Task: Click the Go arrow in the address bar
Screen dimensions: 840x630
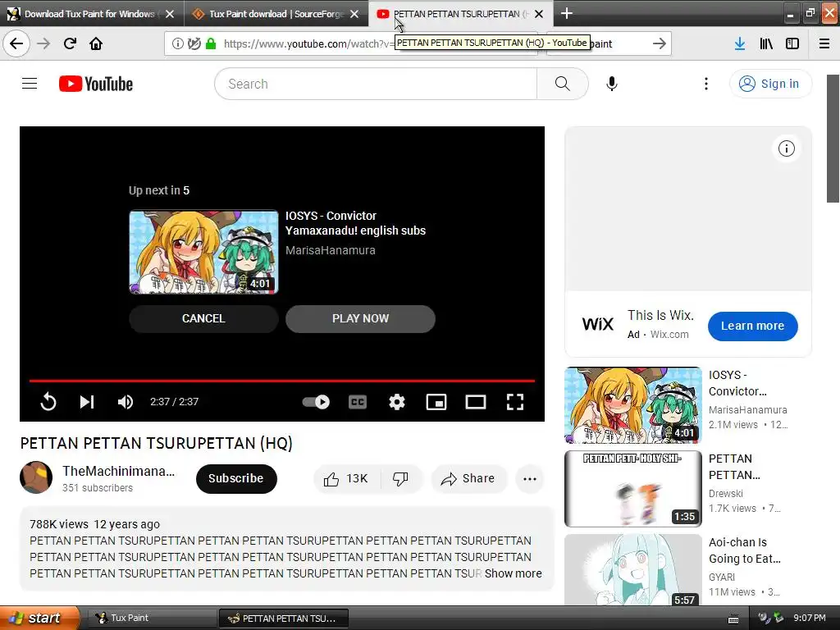Action: click(x=660, y=43)
